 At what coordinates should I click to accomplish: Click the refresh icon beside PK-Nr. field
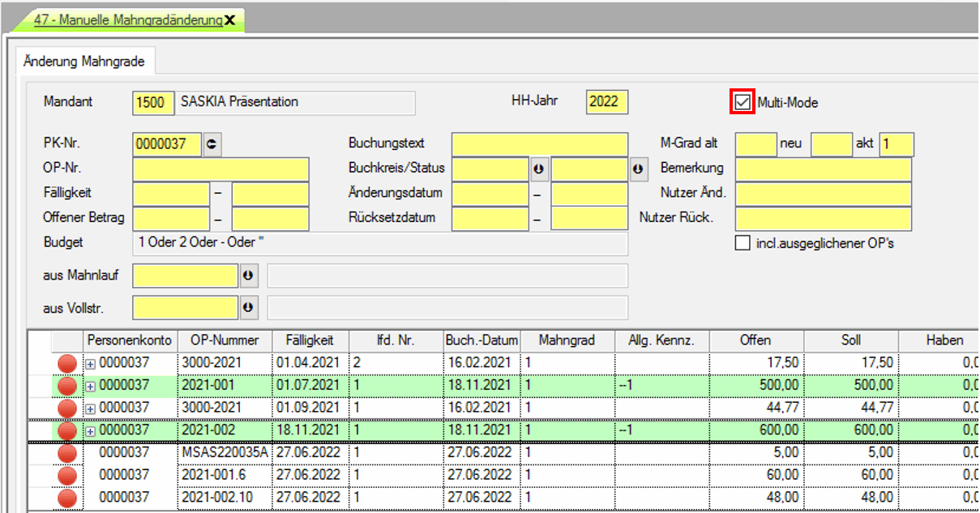click(212, 144)
